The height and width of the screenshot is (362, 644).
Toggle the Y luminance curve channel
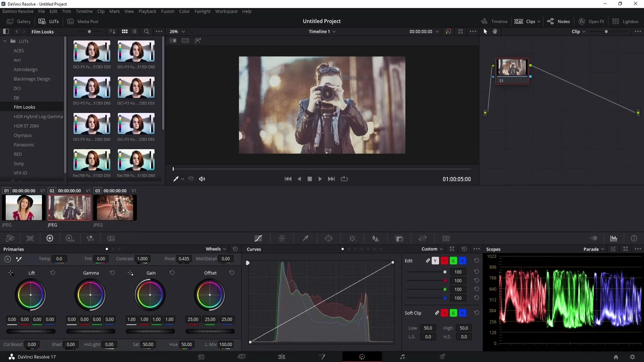[435, 261]
